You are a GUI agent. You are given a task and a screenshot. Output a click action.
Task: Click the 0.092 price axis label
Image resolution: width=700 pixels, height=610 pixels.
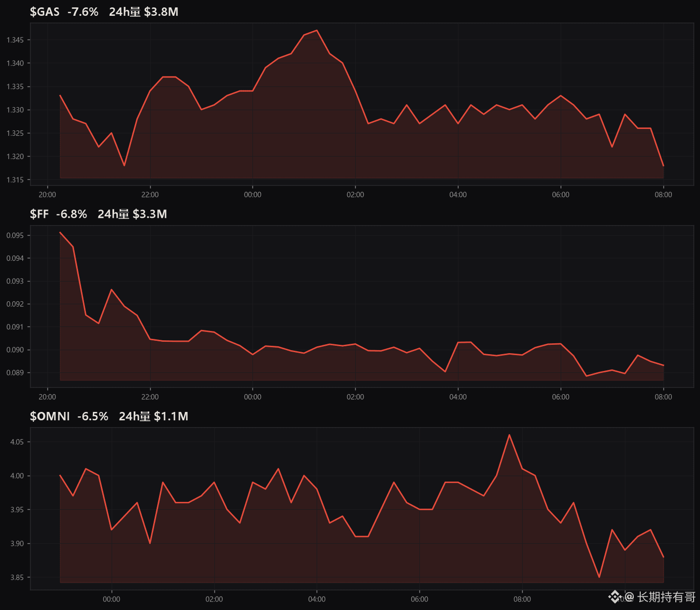pyautogui.click(x=15, y=304)
